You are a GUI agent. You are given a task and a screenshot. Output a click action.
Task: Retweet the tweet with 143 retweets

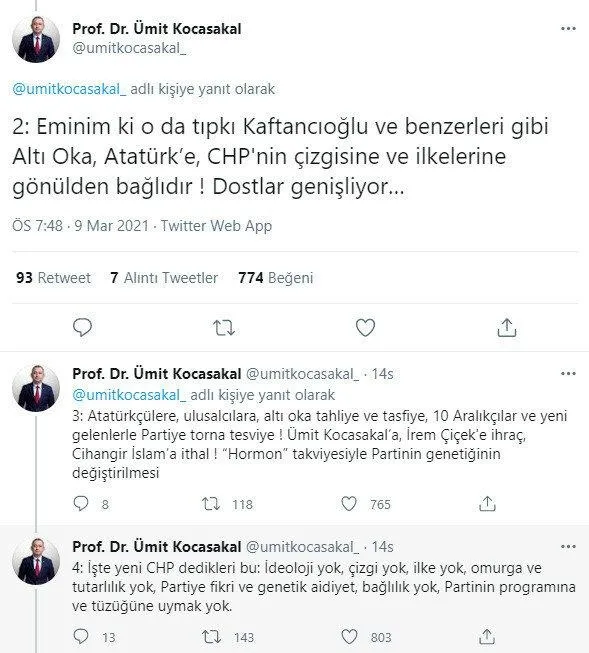click(x=211, y=637)
